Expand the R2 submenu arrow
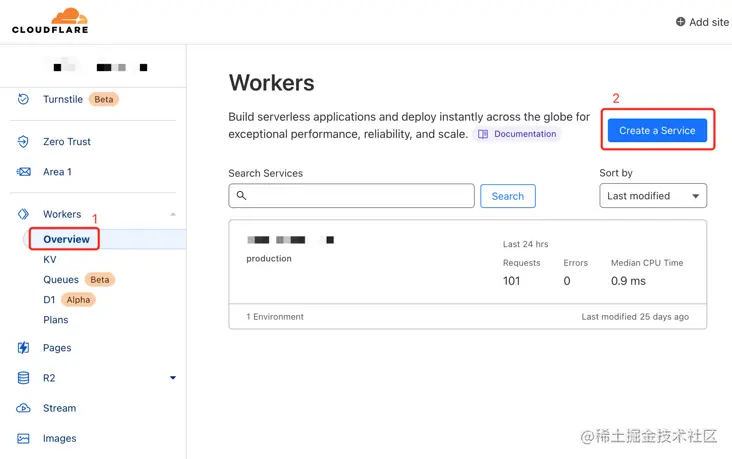Image resolution: width=732 pixels, height=459 pixels. [x=173, y=378]
